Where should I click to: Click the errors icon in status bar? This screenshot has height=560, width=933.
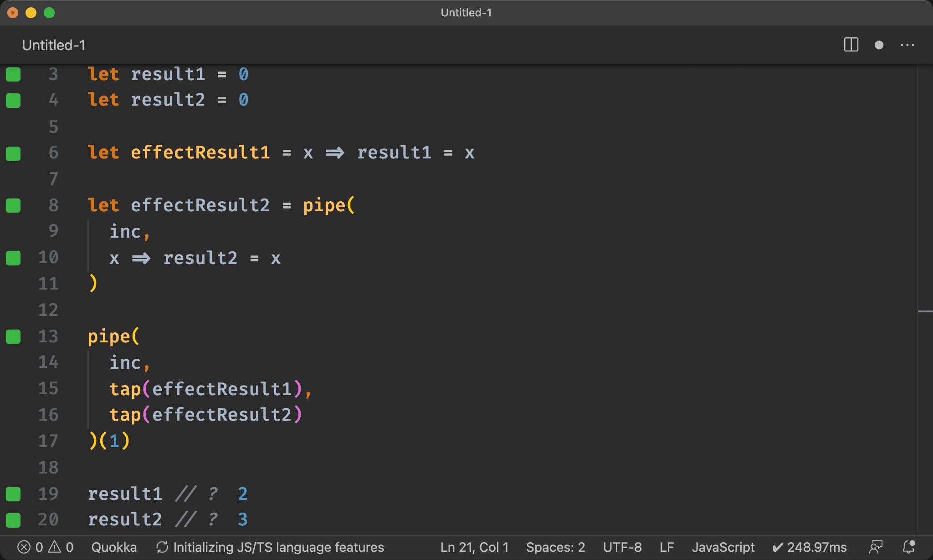point(24,547)
